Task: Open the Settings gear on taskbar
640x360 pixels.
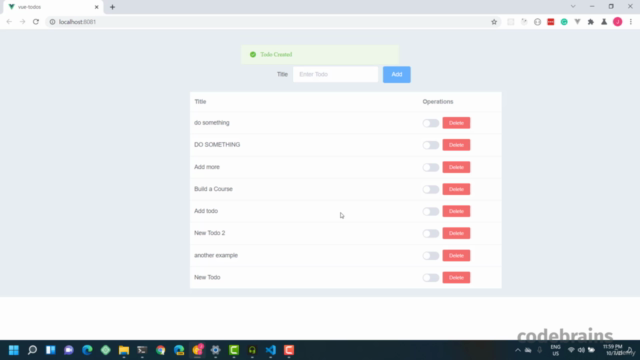Action: [216, 350]
